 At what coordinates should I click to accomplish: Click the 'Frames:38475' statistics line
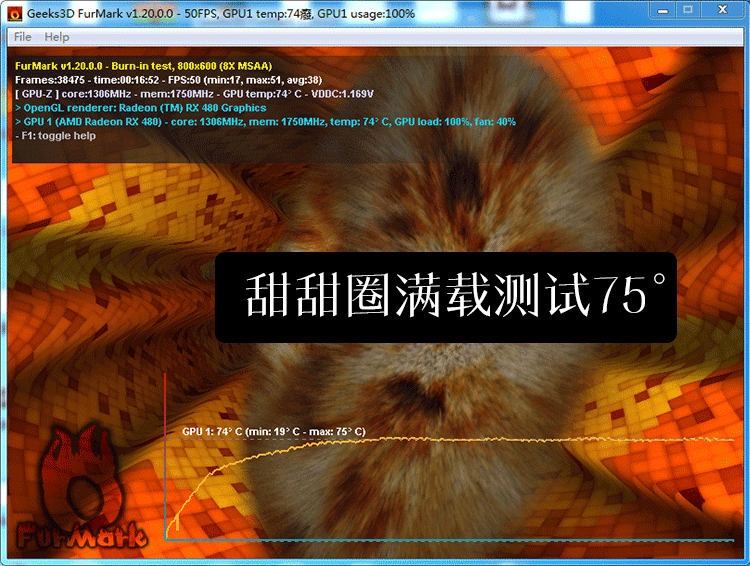pyautogui.click(x=168, y=80)
